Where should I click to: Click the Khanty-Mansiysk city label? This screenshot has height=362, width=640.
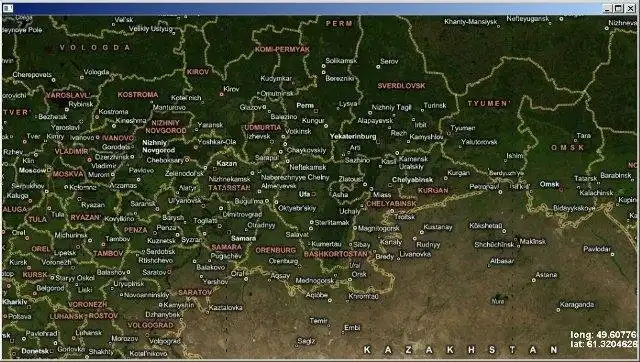click(471, 22)
